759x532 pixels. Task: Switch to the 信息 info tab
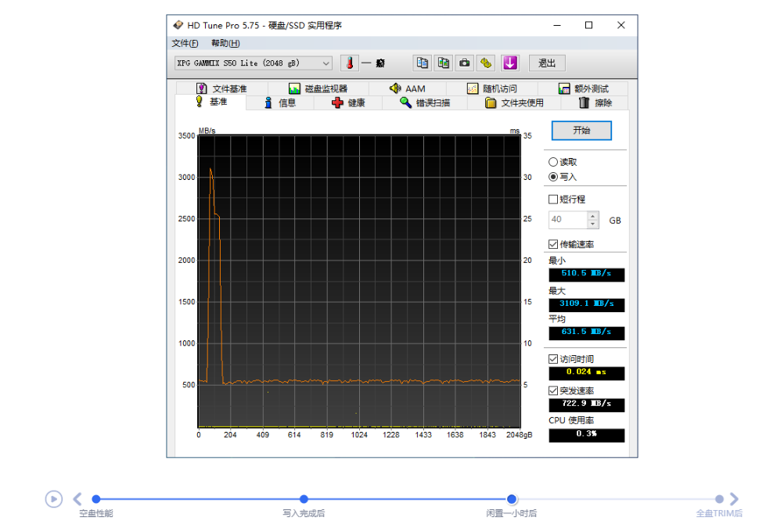280,102
